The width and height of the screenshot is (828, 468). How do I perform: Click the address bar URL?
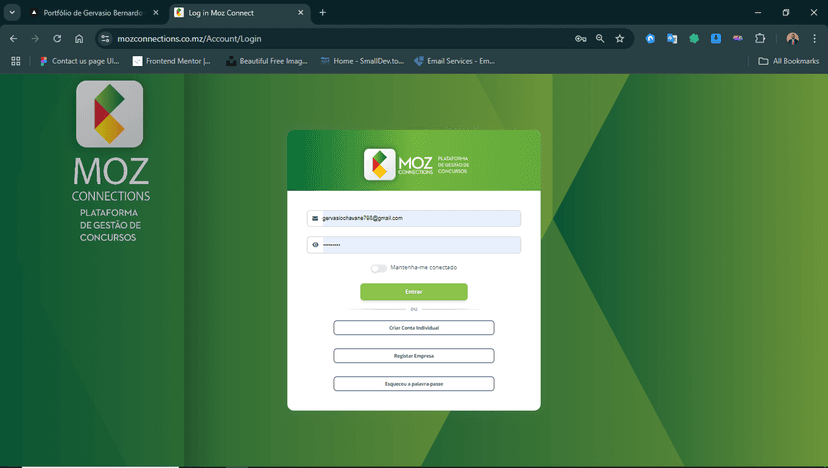[189, 39]
